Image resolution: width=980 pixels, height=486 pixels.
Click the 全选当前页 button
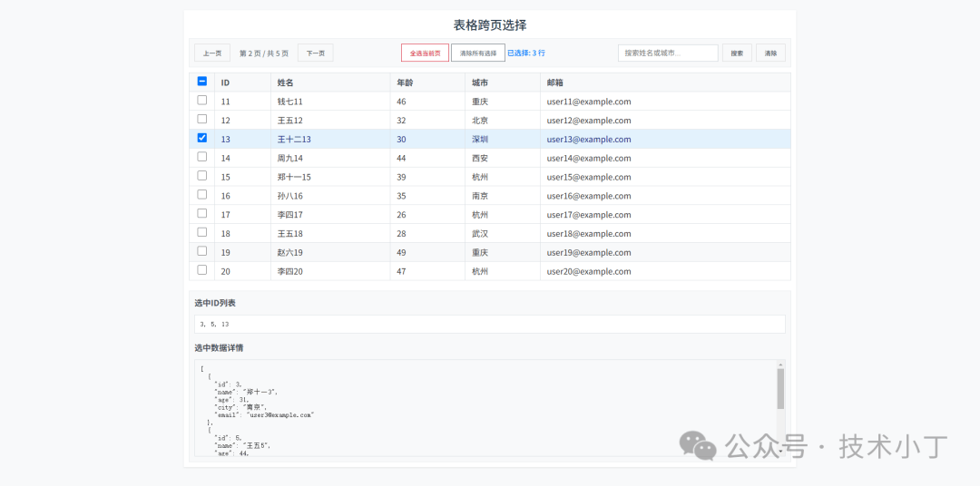[x=425, y=53]
